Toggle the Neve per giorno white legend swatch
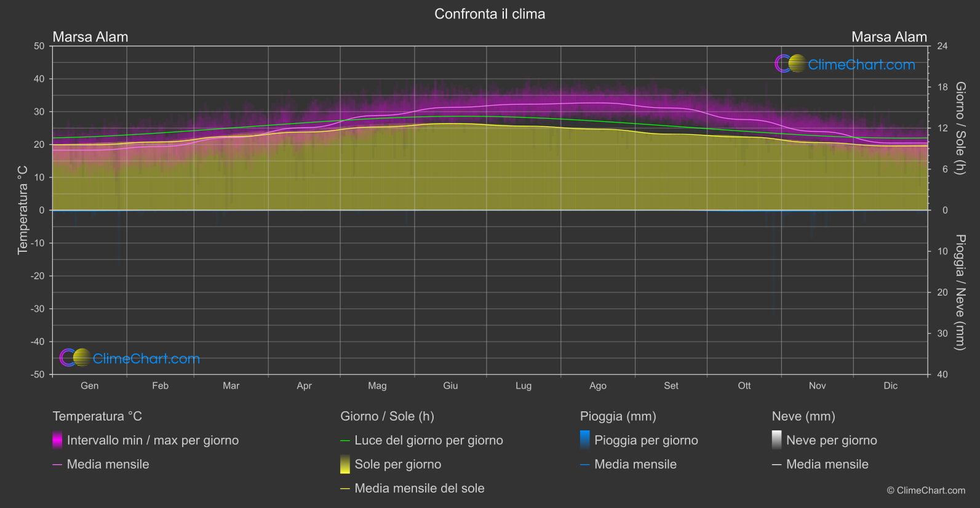The height and width of the screenshot is (508, 980). tap(777, 440)
